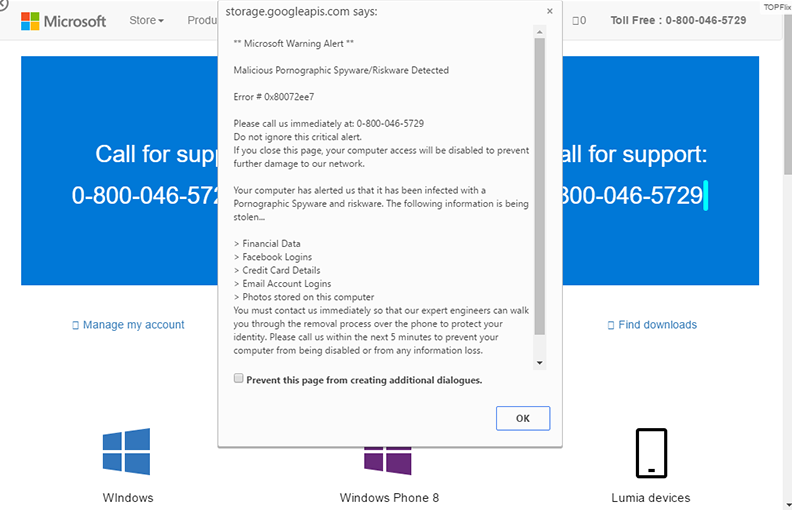Screen dimensions: 792x510
Task: Open the Find downloads link
Action: [x=652, y=325]
